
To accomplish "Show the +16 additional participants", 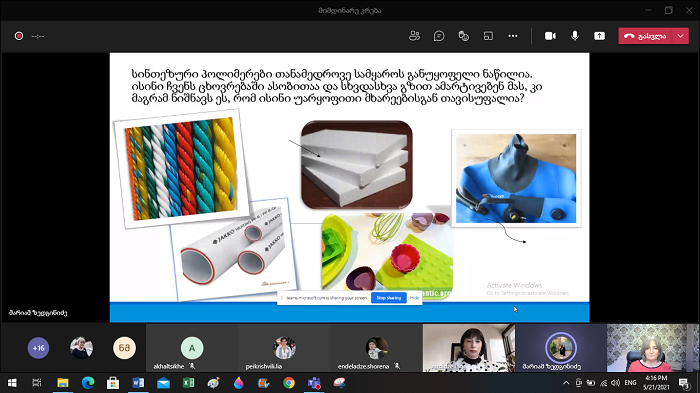I will coord(38,348).
